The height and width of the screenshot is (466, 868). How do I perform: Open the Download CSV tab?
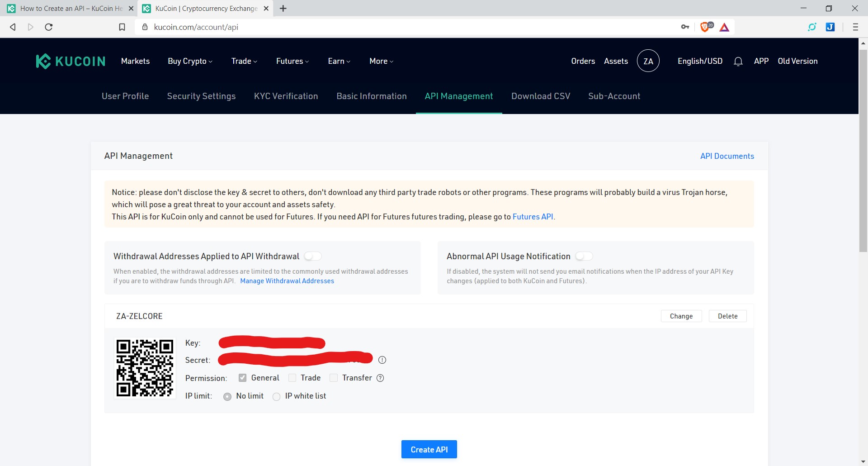click(x=541, y=96)
